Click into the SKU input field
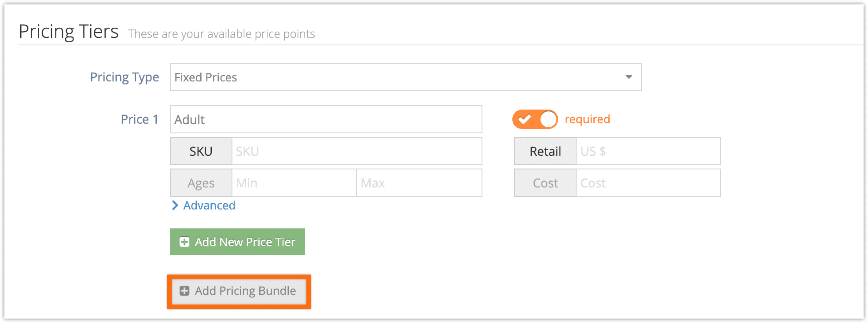 [x=357, y=151]
